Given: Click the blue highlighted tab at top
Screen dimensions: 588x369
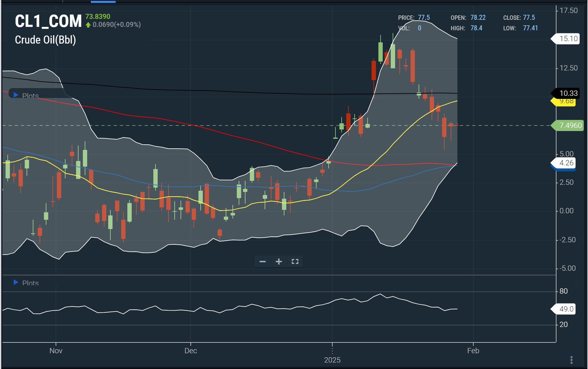Looking at the screenshot, I should pyautogui.click(x=103, y=2).
